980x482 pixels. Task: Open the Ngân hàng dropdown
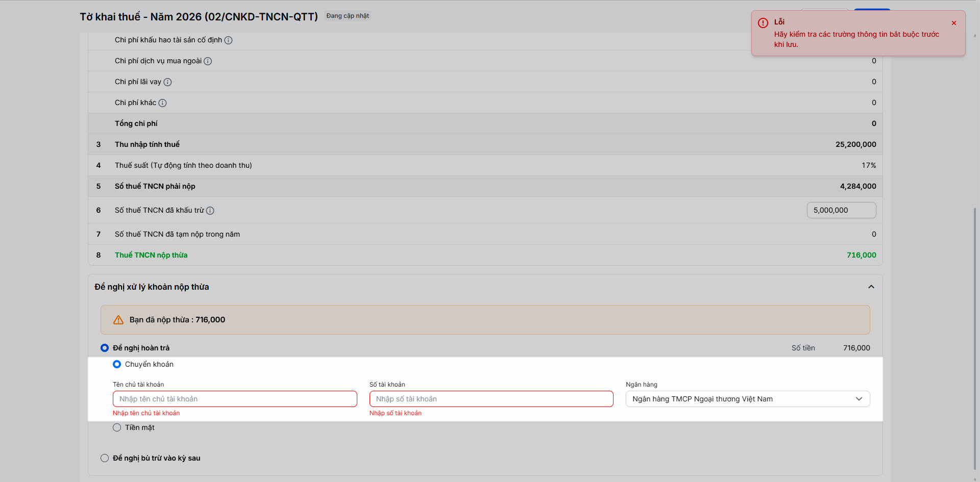tap(747, 399)
